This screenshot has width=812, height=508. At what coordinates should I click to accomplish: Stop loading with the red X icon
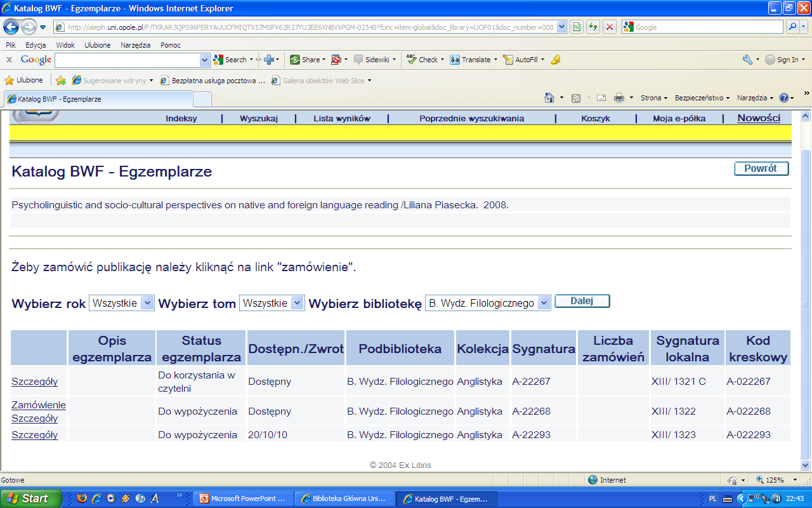pos(609,27)
